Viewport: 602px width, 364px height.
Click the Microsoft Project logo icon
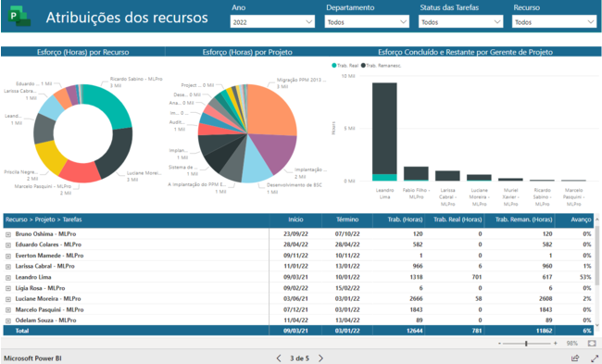point(19,18)
